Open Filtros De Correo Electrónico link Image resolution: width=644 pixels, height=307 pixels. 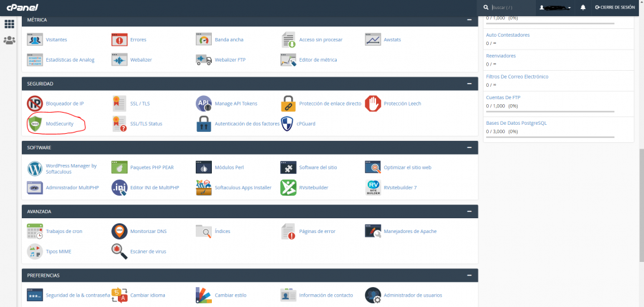coord(517,77)
